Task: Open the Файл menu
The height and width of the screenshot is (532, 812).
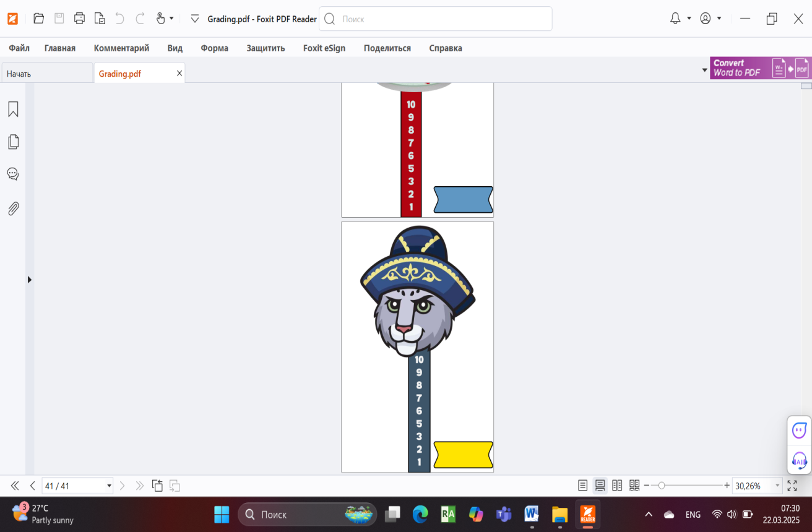Action: (x=19, y=48)
